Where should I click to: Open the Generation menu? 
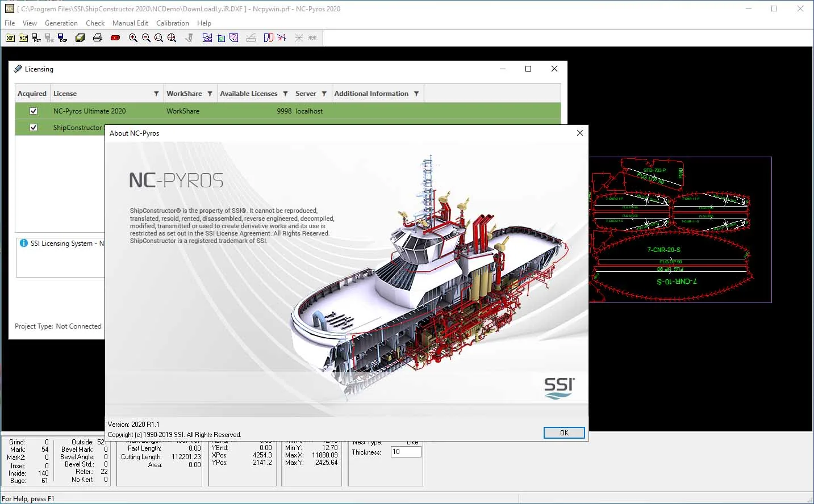tap(61, 23)
